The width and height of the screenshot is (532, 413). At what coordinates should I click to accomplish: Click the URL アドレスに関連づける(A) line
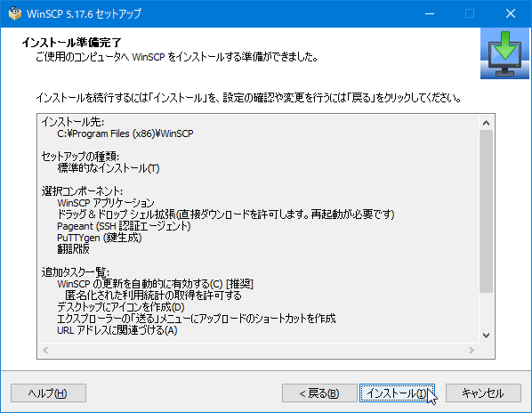point(117,330)
